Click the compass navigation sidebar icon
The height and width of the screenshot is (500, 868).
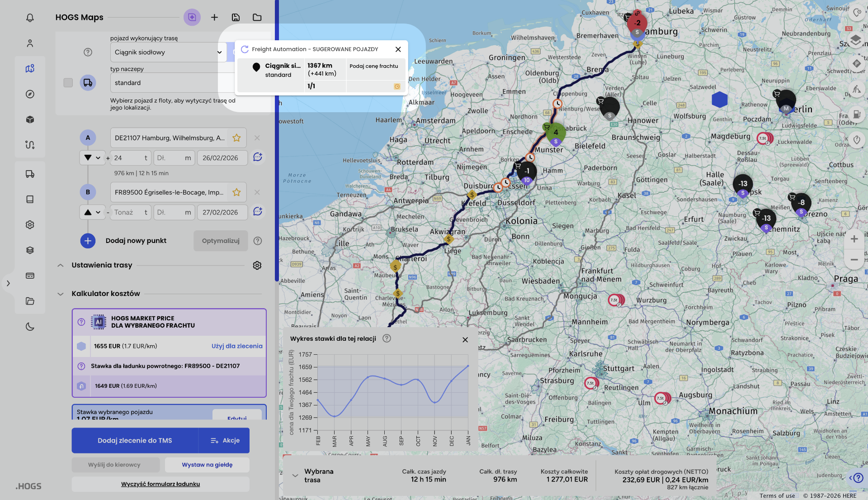click(30, 94)
